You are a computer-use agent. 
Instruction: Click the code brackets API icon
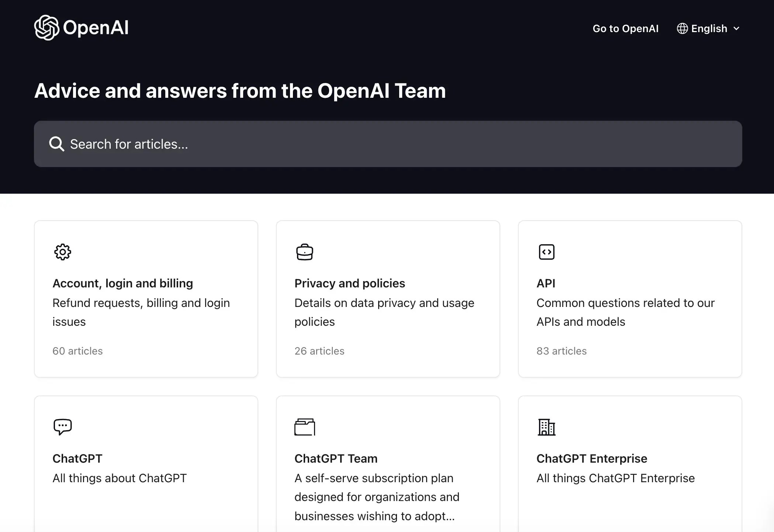pos(546,252)
